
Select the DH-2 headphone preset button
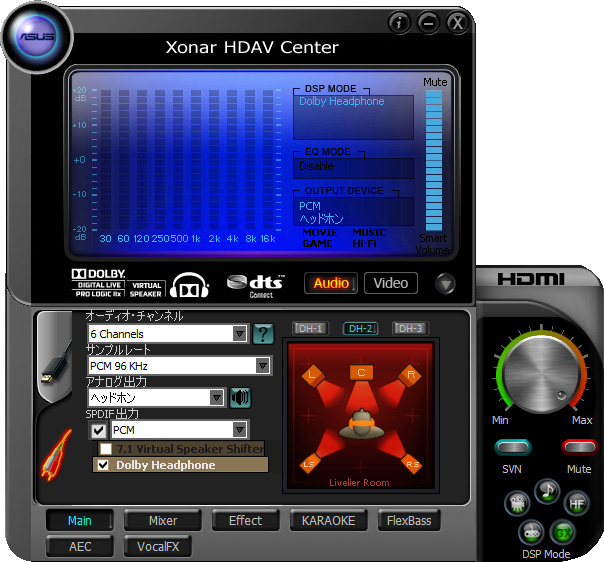click(x=360, y=328)
